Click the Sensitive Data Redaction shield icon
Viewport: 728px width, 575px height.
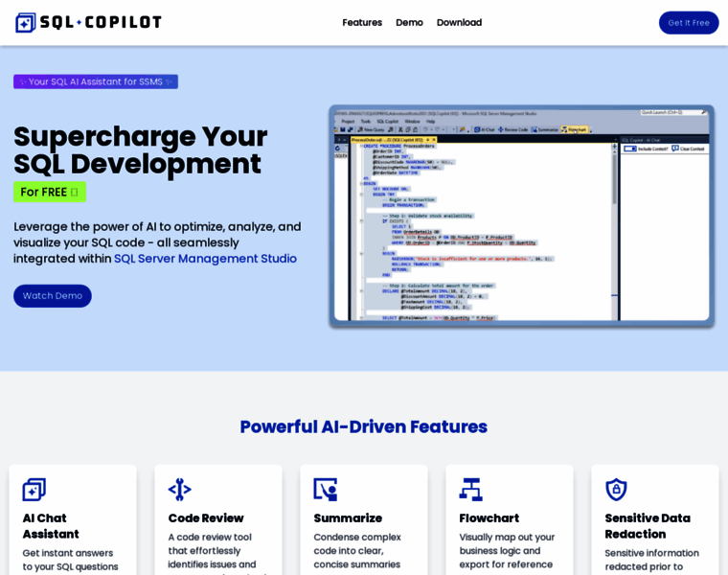pyautogui.click(x=617, y=490)
